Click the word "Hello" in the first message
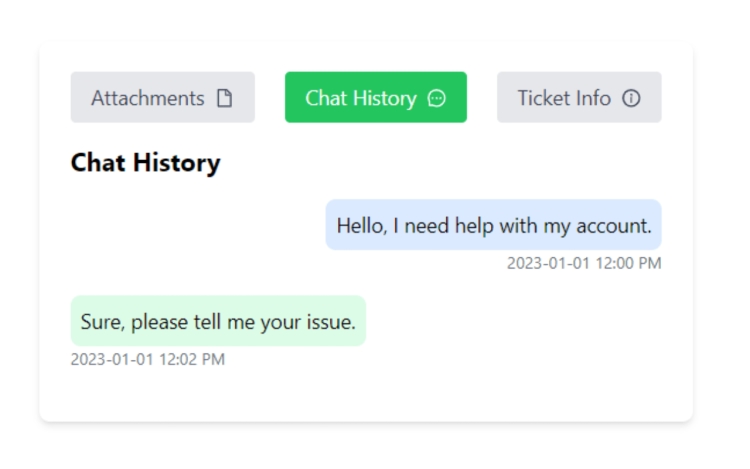 pos(361,226)
